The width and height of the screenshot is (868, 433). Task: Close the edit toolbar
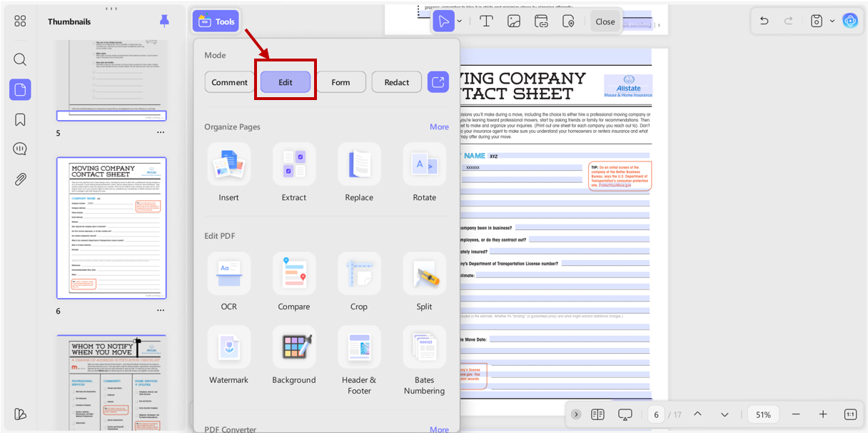point(605,21)
